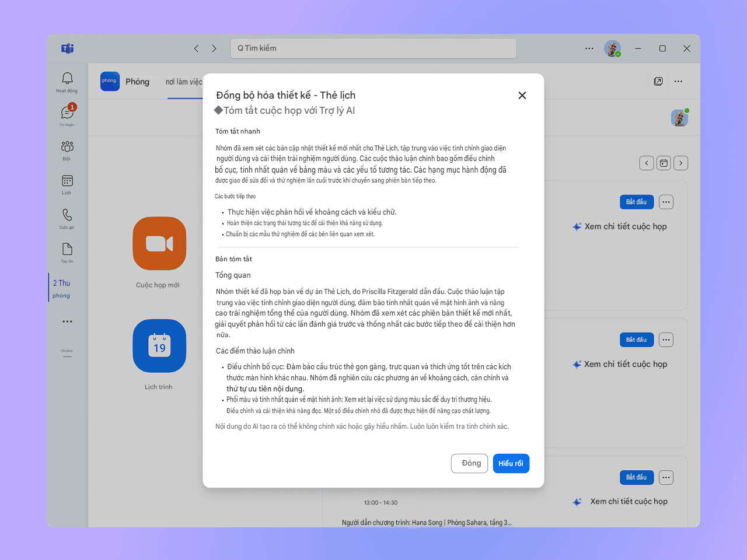Go to previous day in calendar
Image resolution: width=747 pixels, height=560 pixels.
[647, 163]
